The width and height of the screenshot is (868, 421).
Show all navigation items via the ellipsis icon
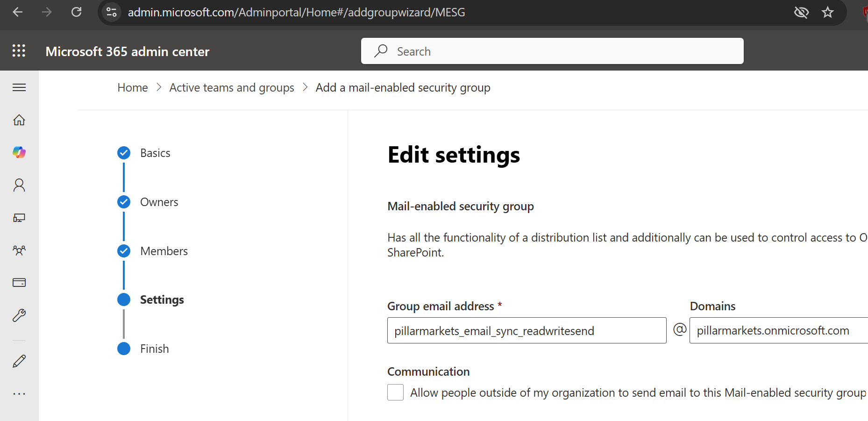tap(19, 393)
